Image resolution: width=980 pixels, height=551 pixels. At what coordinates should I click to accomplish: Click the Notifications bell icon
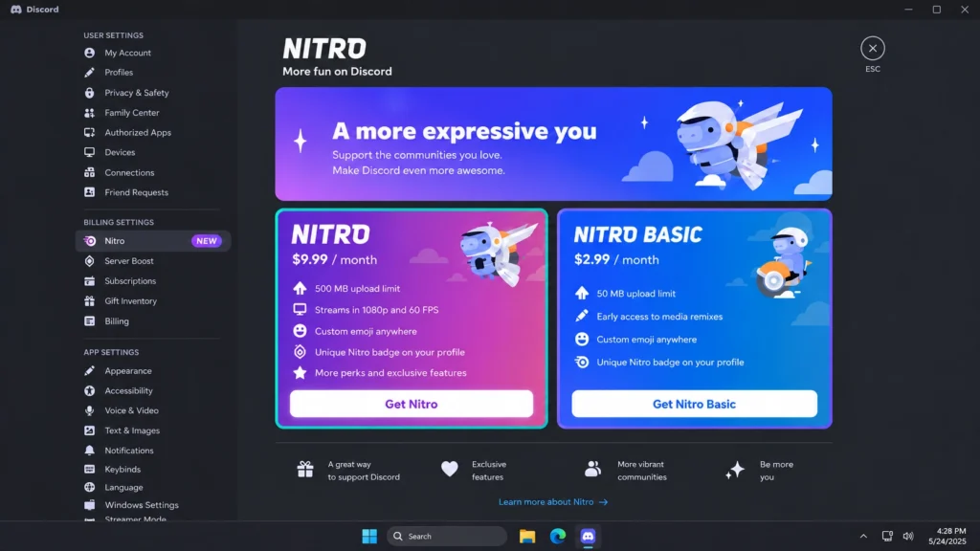coord(89,451)
